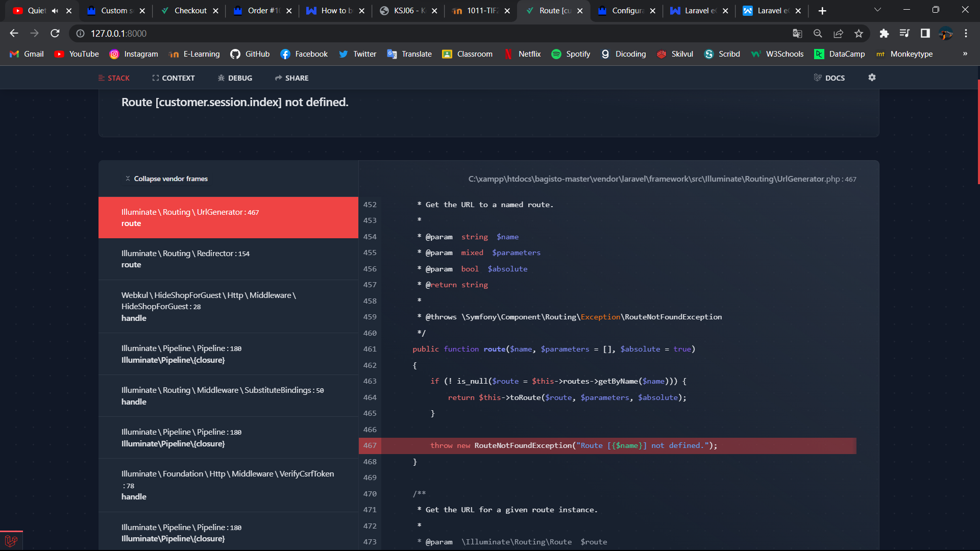The height and width of the screenshot is (551, 980).
Task: Open the Facebook bookmark
Action: [x=304, y=54]
